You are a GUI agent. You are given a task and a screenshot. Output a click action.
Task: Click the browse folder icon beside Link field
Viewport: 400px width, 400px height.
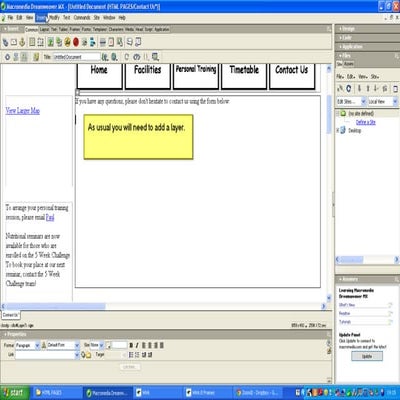89,355
